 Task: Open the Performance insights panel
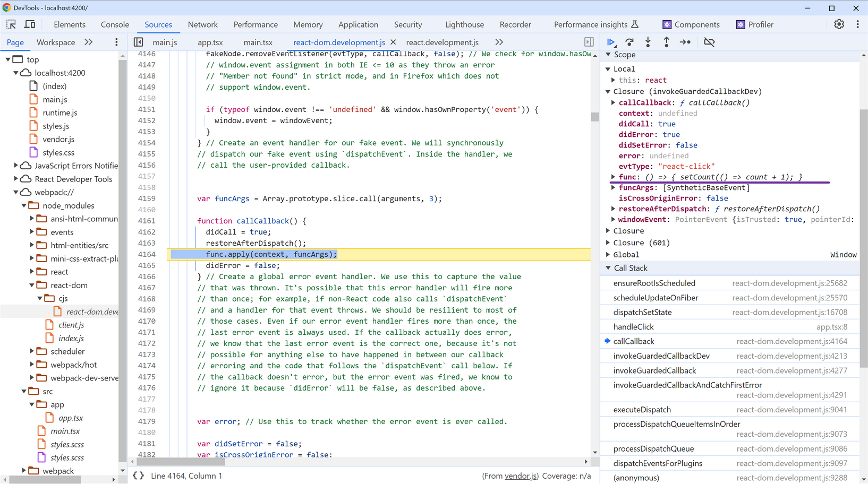point(596,24)
